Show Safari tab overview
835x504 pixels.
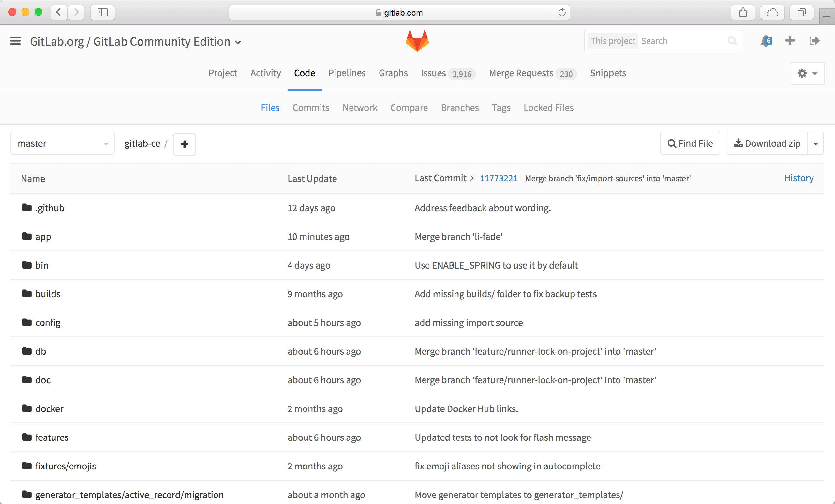tap(801, 12)
